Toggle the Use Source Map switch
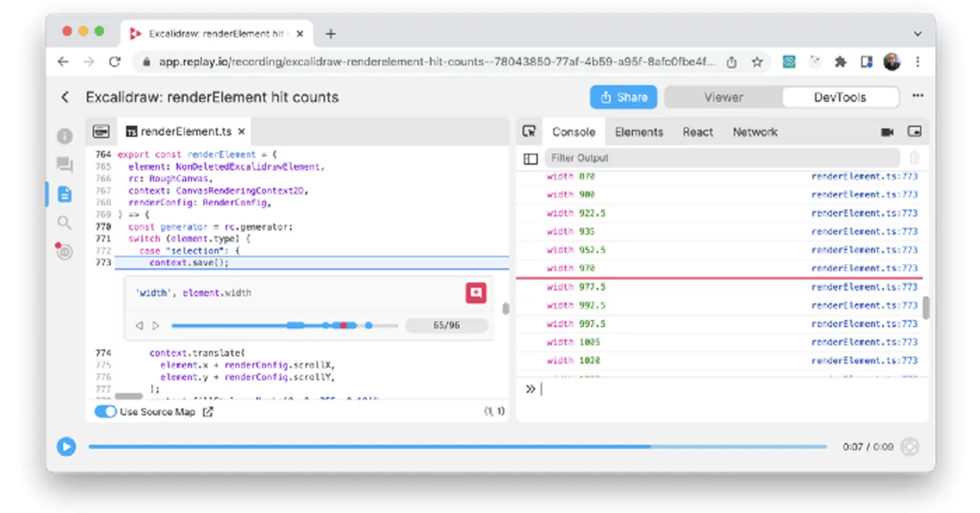 (106, 412)
